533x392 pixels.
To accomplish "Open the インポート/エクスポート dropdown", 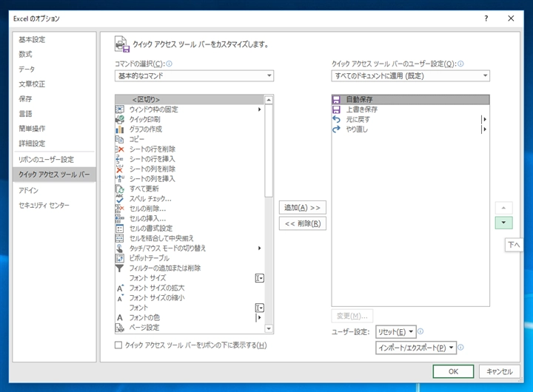I will [x=416, y=348].
